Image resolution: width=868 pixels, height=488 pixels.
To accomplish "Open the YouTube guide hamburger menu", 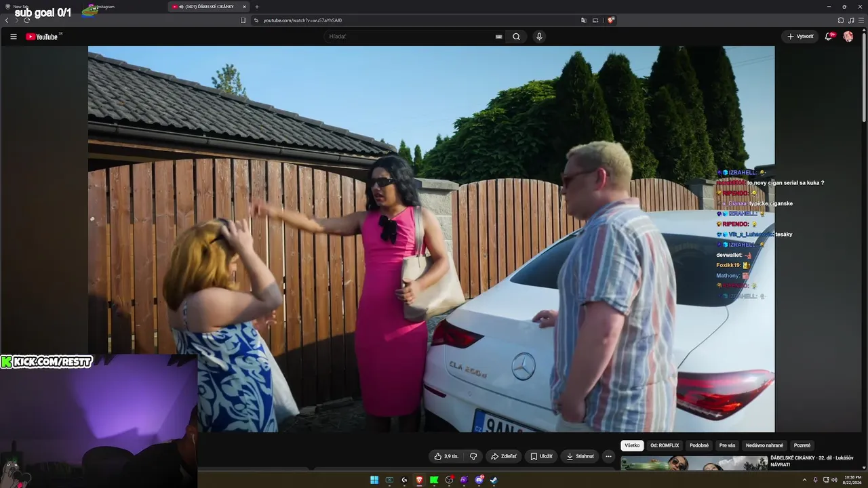I will (x=14, y=37).
